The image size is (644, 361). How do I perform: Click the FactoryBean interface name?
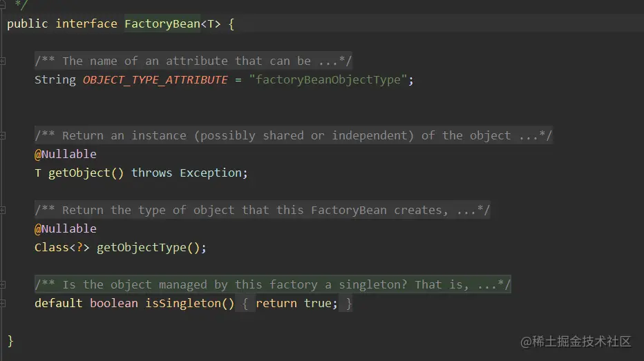(x=162, y=23)
